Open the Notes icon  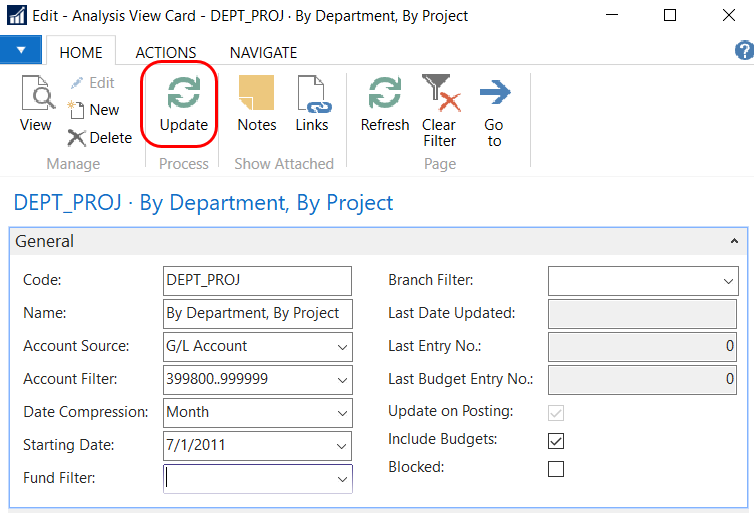[x=257, y=94]
